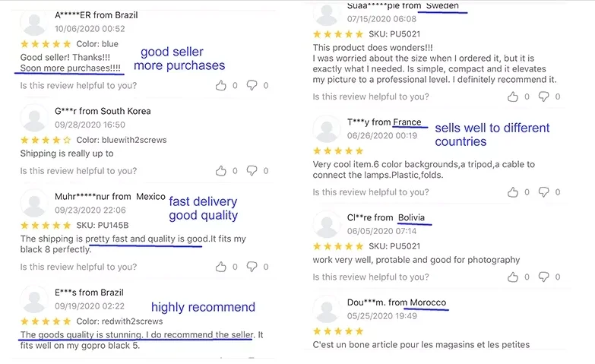
Task: Like the Mexico reviewer's fast shipping review
Action: 221,267
